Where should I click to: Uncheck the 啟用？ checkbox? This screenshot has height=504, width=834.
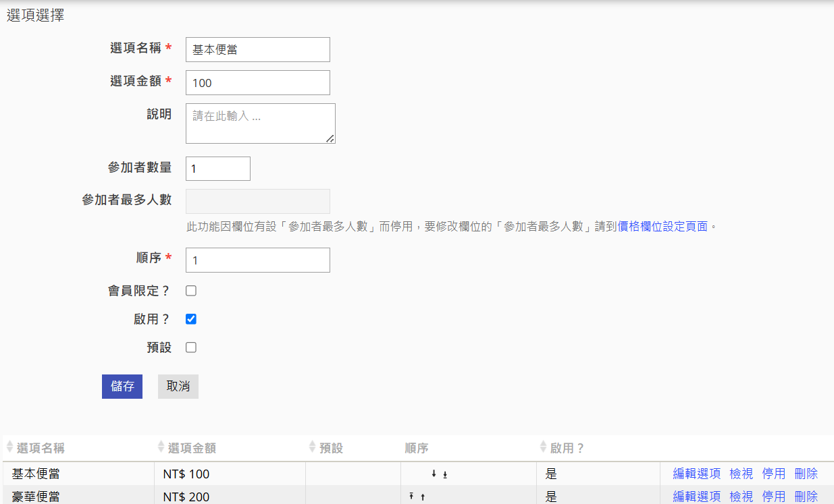pos(191,319)
